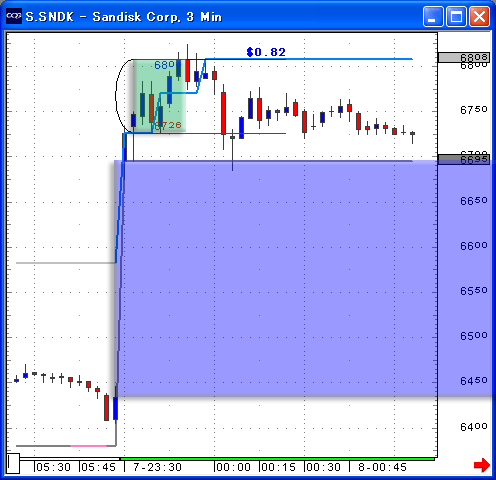Minimize the S.SNDK chart window
Screen dimensions: 496x480
pos(433,16)
